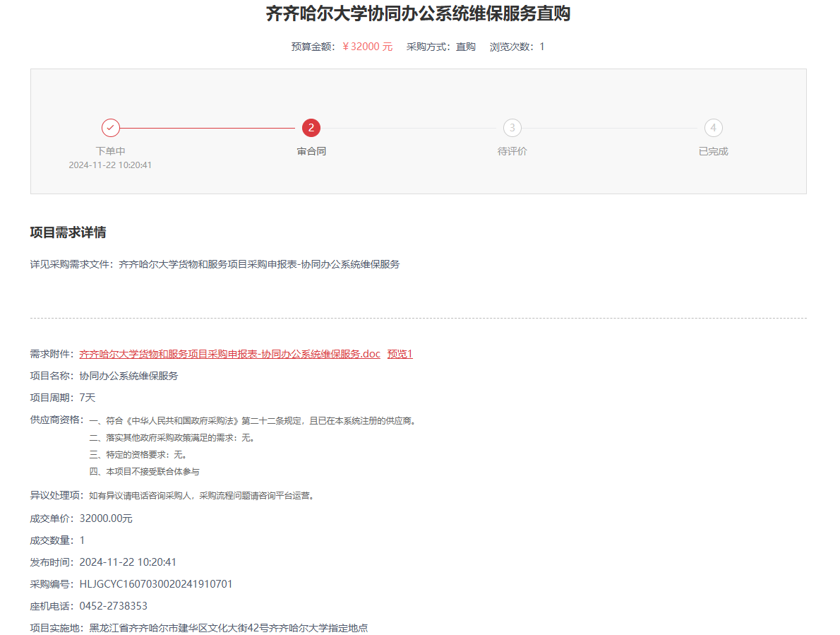Click the 项目实施地 address text

click(228, 628)
